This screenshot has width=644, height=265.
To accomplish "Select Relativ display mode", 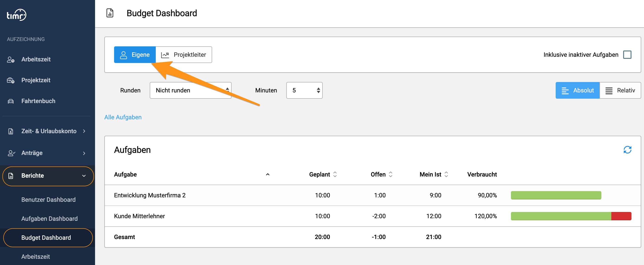I will (x=620, y=90).
